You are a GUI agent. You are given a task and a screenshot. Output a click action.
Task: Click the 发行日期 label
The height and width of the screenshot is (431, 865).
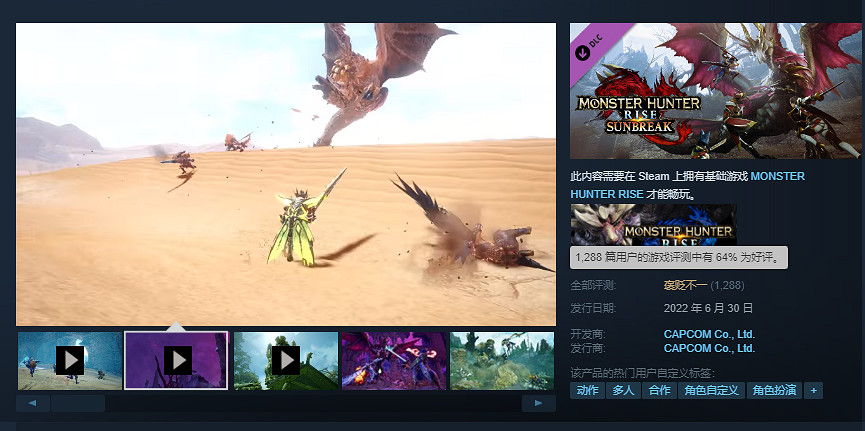(x=594, y=308)
